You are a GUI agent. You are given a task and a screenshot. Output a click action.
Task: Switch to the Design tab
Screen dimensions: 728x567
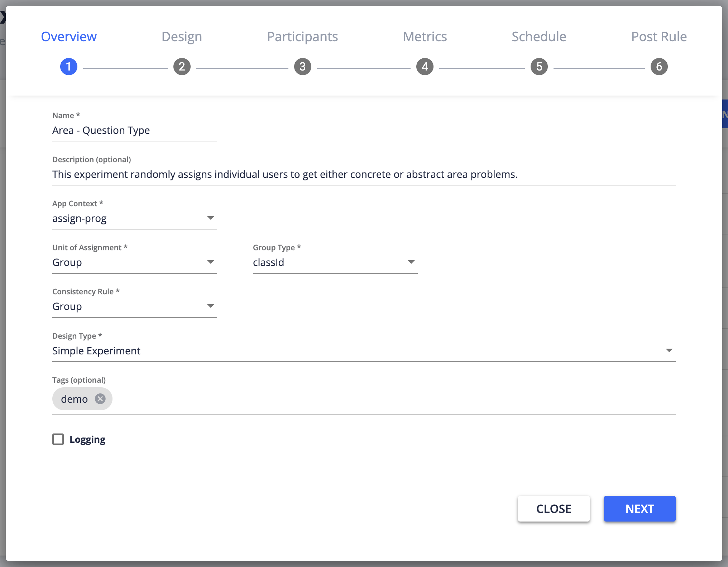(182, 37)
